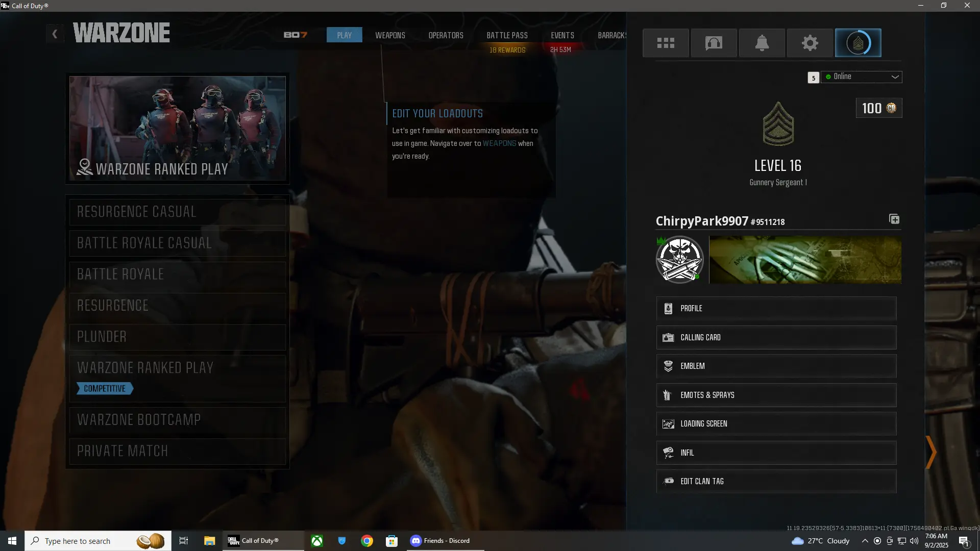980x551 pixels.
Task: Click the orange right chevron arrow
Action: click(x=932, y=452)
